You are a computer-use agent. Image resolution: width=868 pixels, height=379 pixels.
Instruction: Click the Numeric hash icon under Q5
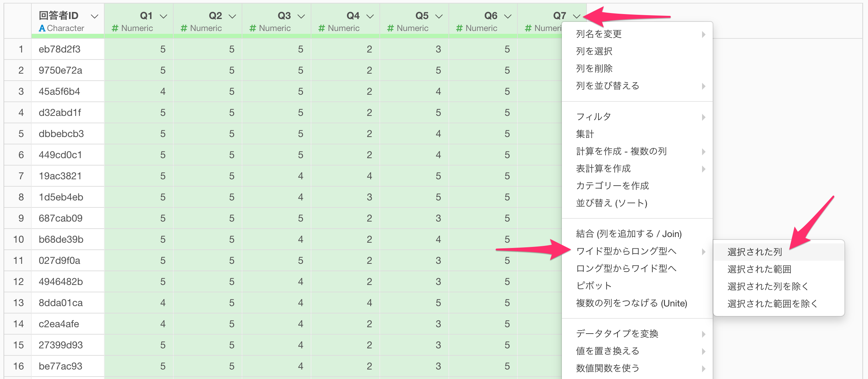390,28
